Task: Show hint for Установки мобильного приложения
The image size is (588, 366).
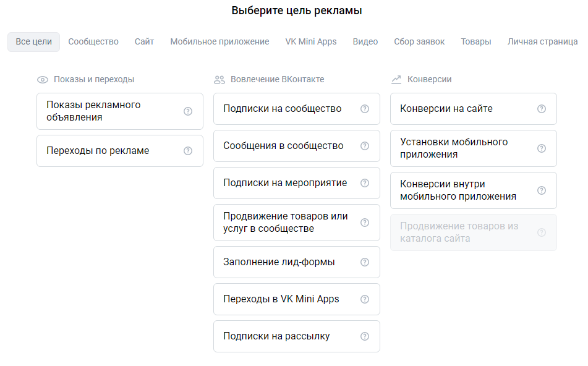Action: [542, 148]
